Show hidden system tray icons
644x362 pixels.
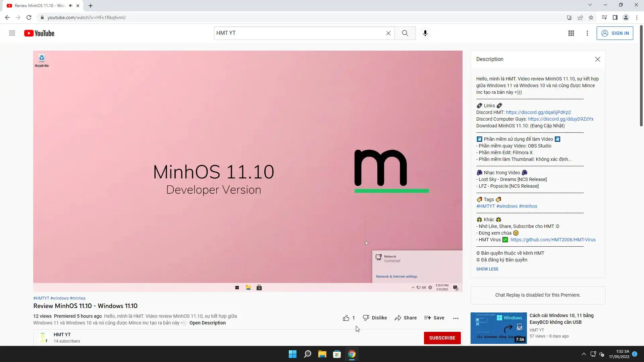pyautogui.click(x=584, y=354)
